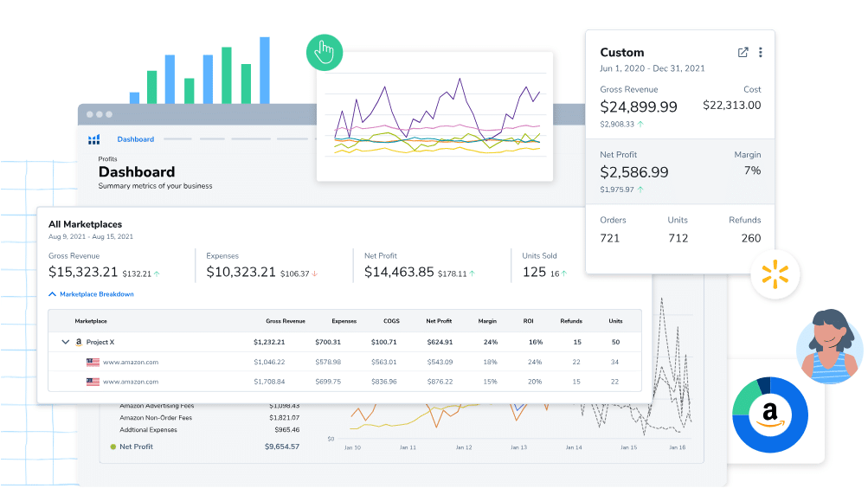Click the Orders count 721
The width and height of the screenshot is (868, 495).
[610, 238]
